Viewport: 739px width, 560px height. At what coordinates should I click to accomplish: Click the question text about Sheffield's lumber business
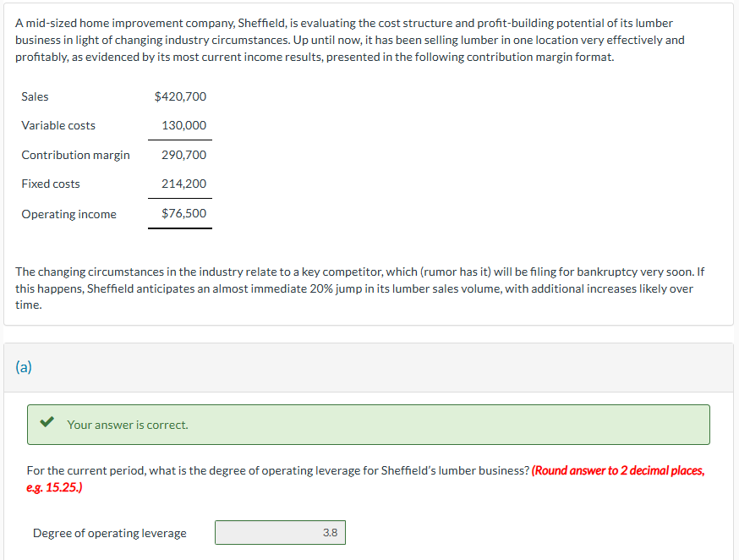278,470
